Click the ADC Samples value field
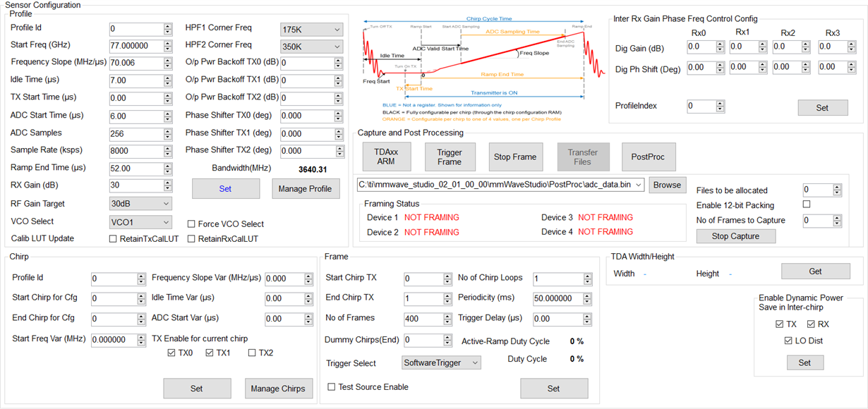The image size is (868, 409). (x=136, y=133)
